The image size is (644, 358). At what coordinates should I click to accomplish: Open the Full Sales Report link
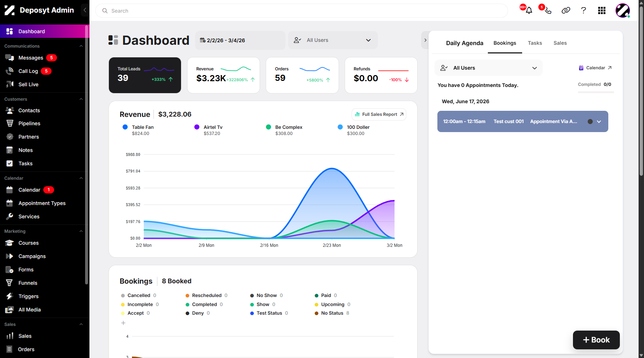(379, 114)
